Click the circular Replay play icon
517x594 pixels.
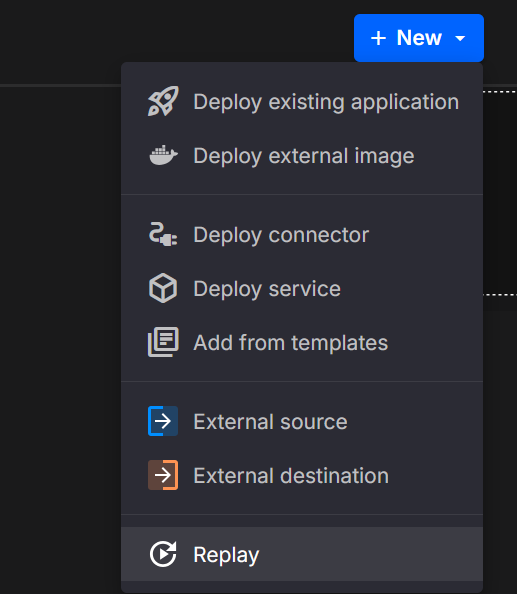(x=163, y=554)
